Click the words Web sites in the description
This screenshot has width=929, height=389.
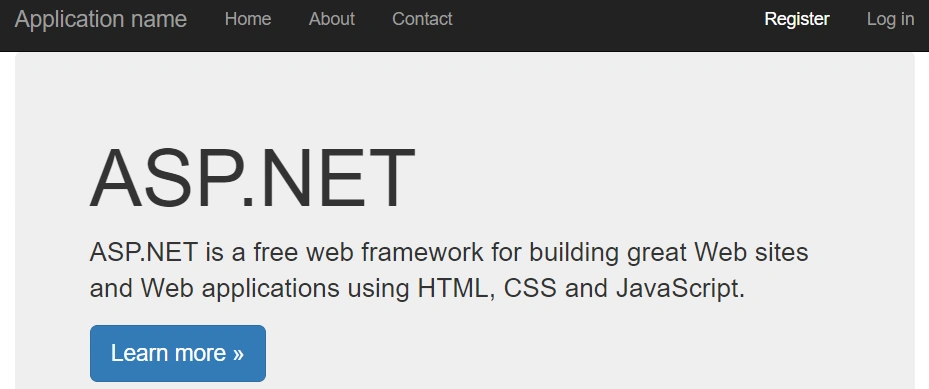(751, 253)
